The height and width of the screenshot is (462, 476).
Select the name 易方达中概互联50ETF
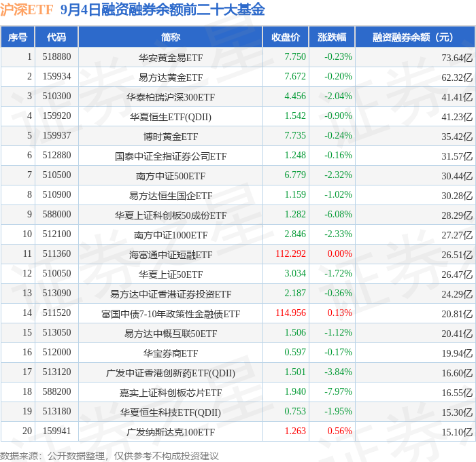click(171, 334)
